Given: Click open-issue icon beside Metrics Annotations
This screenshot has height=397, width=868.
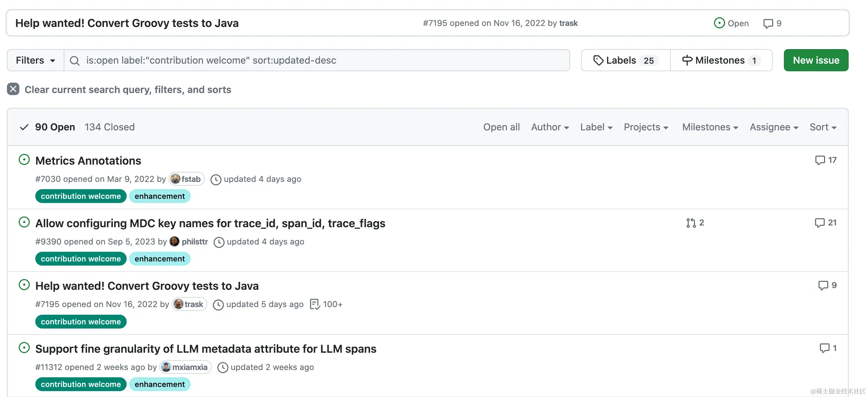Looking at the screenshot, I should (x=24, y=160).
